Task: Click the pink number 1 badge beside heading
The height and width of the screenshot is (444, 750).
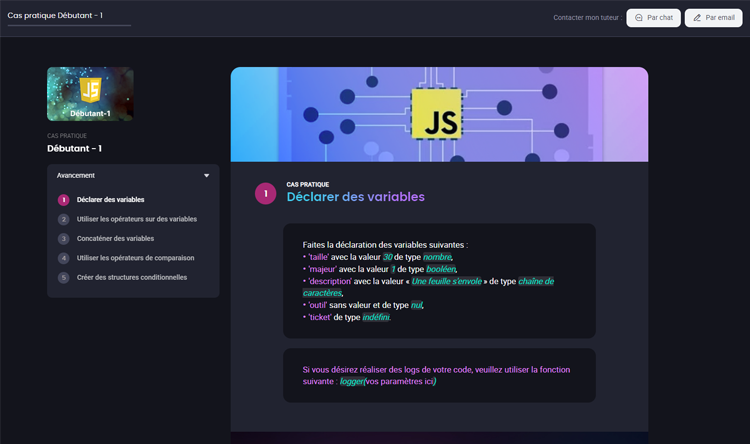Action: pos(265,194)
